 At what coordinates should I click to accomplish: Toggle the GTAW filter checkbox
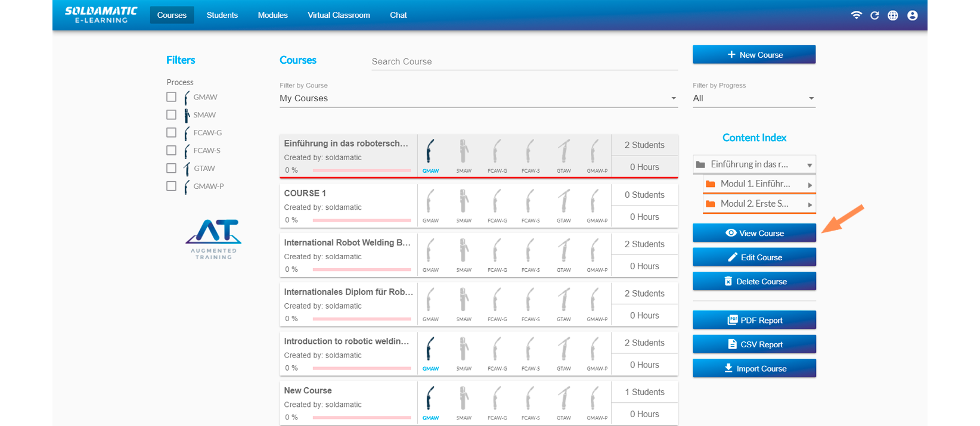point(172,168)
